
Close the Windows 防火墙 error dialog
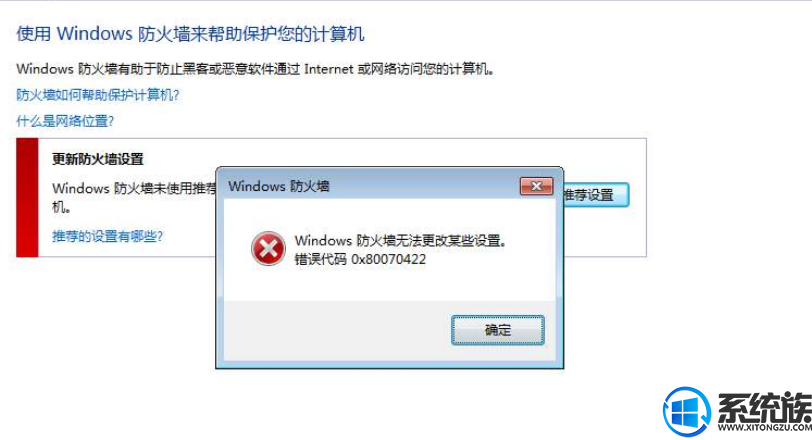click(536, 186)
